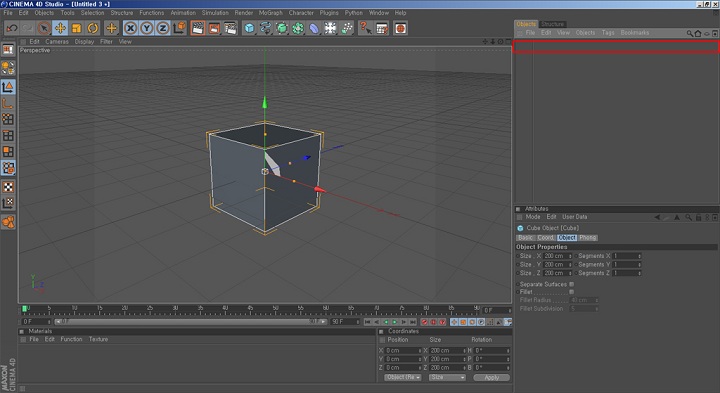Open the Size mode dropdown

tap(447, 377)
